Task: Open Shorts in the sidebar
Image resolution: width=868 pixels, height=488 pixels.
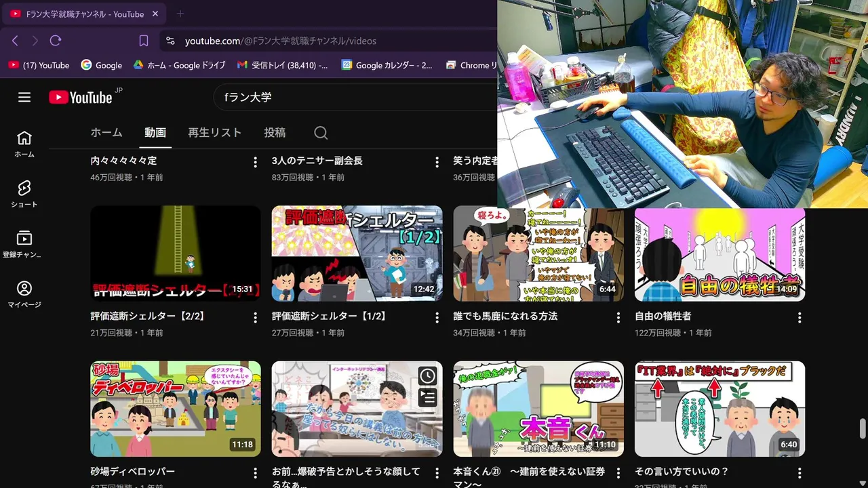Action: (x=24, y=194)
